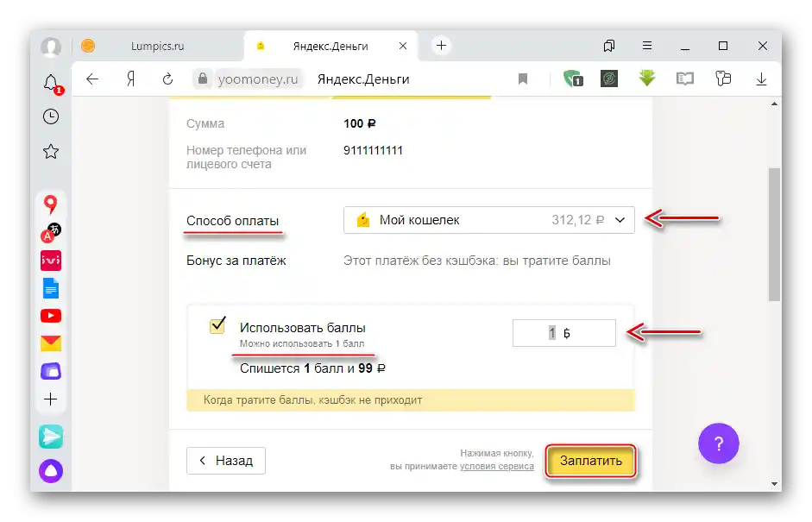Close the Яндекс.Деньги tab
This screenshot has width=812, height=522.
403,46
